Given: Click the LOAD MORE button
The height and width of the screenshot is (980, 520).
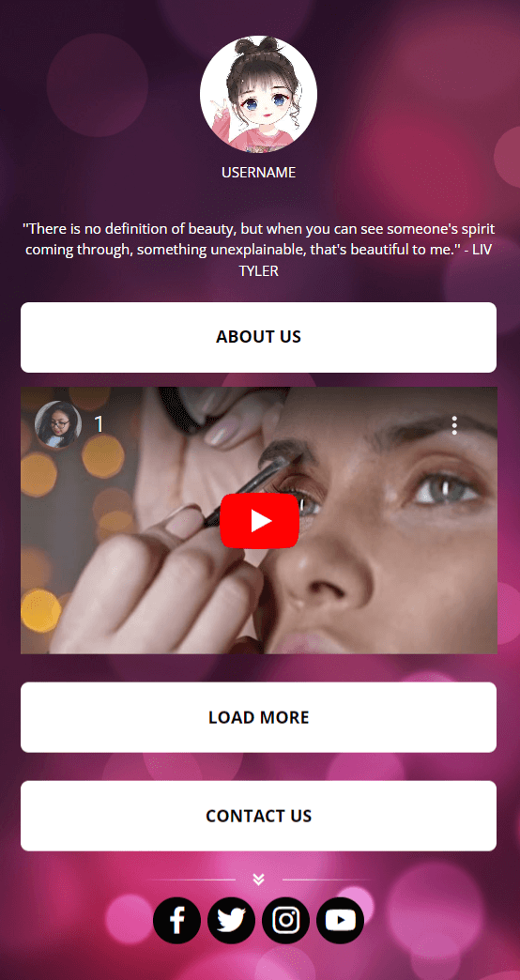Looking at the screenshot, I should (259, 717).
